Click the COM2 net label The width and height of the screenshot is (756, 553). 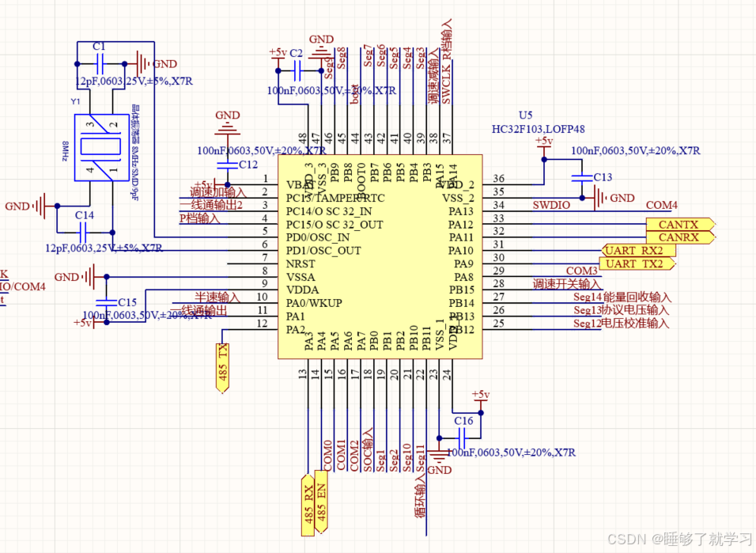point(354,456)
